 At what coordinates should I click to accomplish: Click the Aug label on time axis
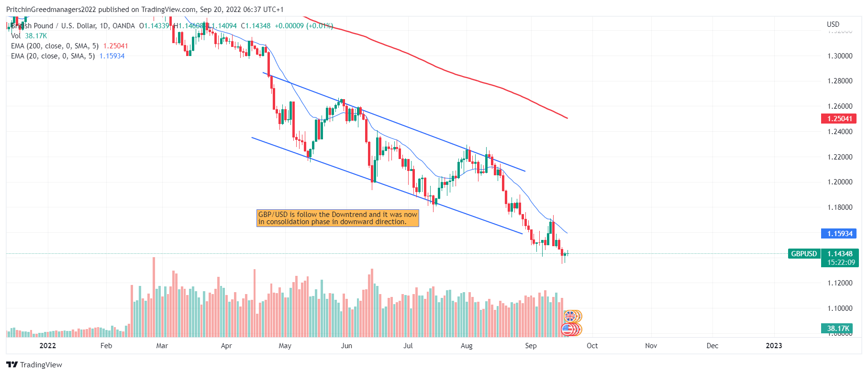click(x=467, y=346)
